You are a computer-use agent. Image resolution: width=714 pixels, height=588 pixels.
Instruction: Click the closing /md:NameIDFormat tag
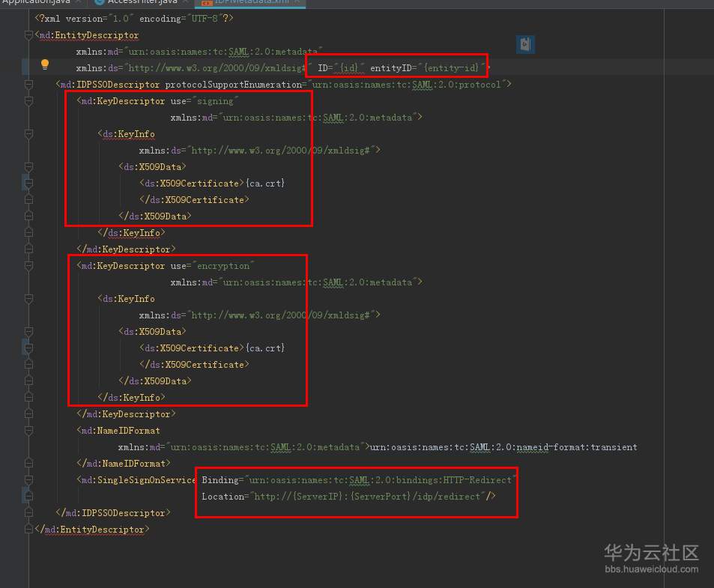coord(124,464)
